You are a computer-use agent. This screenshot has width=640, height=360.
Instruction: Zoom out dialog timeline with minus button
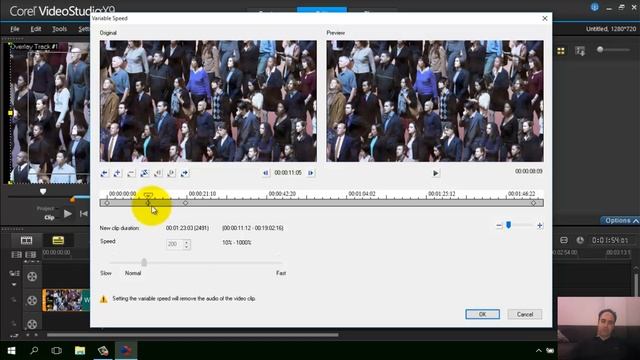click(499, 226)
